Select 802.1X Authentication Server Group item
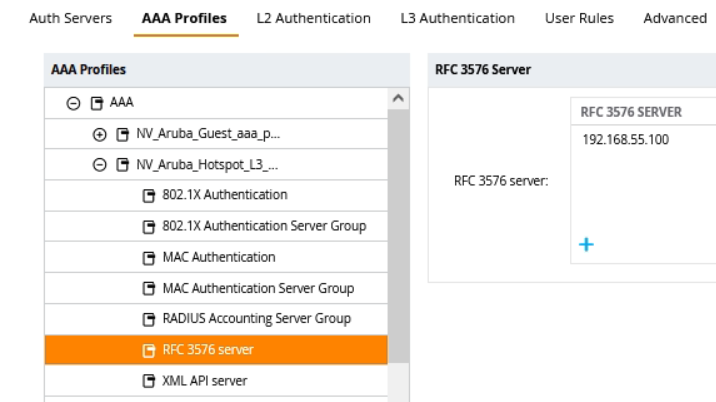 263,226
